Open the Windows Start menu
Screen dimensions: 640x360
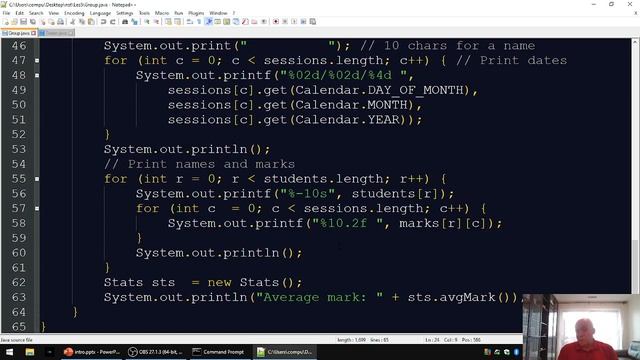(x=9, y=352)
